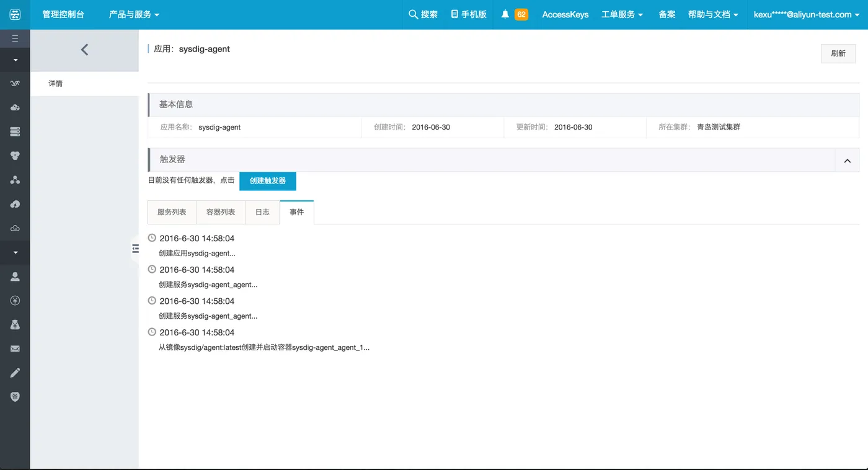Click the 刷新 refresh button

(x=838, y=53)
